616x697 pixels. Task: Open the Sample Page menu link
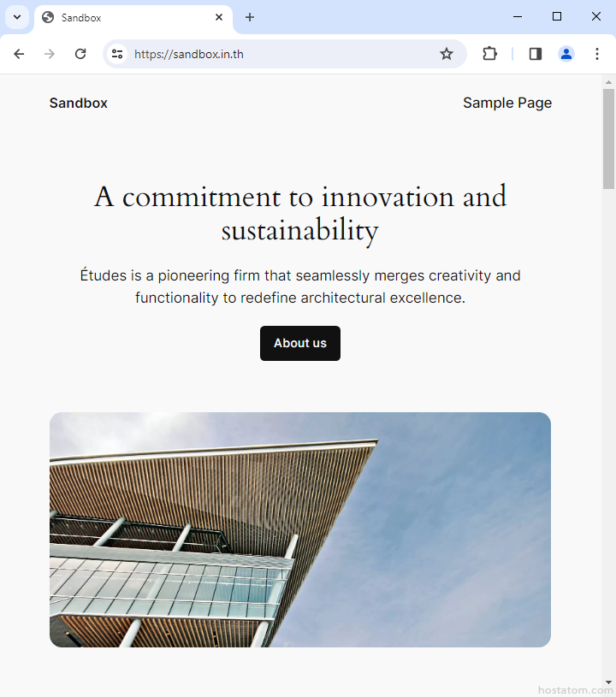pos(507,103)
